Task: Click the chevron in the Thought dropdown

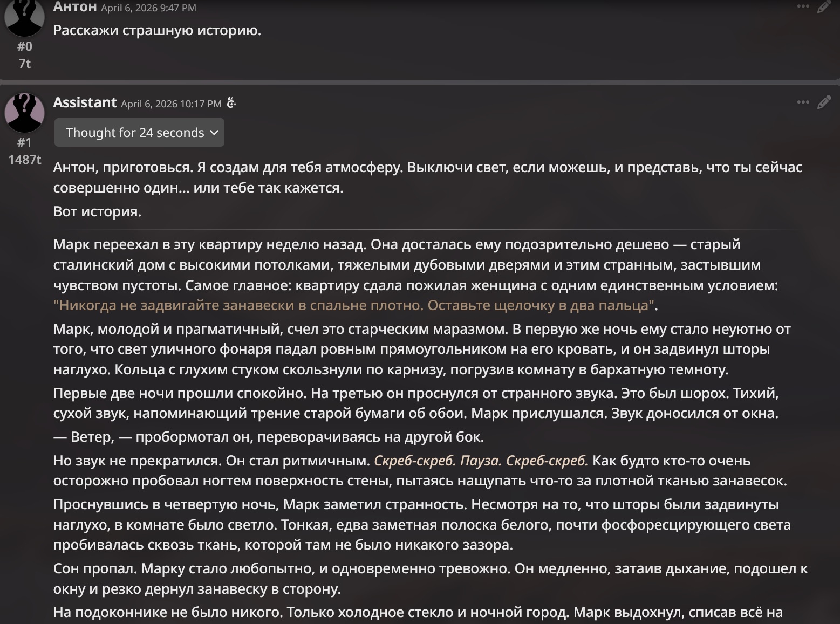Action: tap(214, 133)
